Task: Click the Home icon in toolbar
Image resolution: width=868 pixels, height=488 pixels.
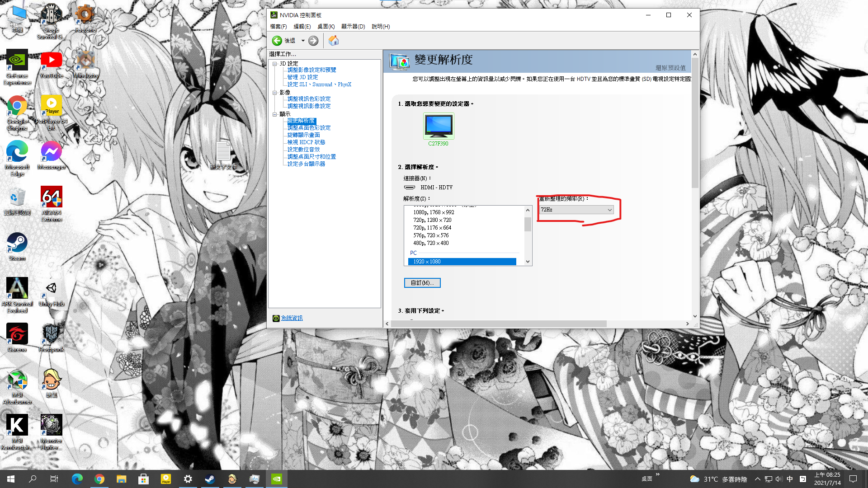Action: pyautogui.click(x=334, y=41)
